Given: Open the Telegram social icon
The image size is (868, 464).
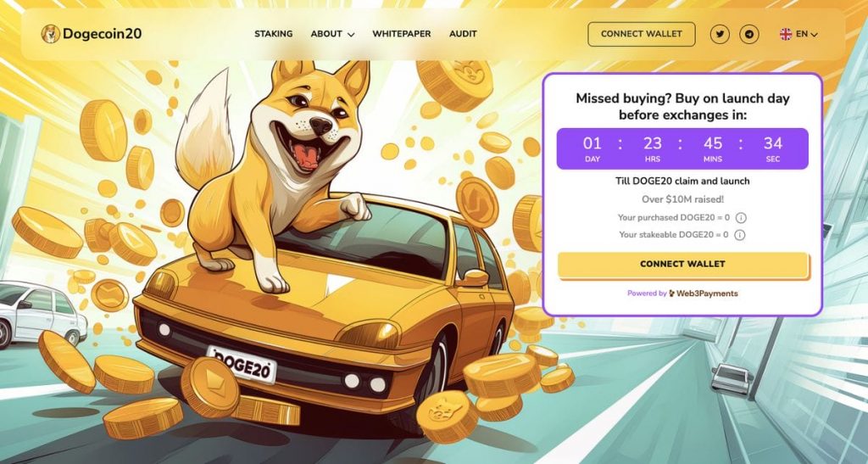Looking at the screenshot, I should pos(749,34).
